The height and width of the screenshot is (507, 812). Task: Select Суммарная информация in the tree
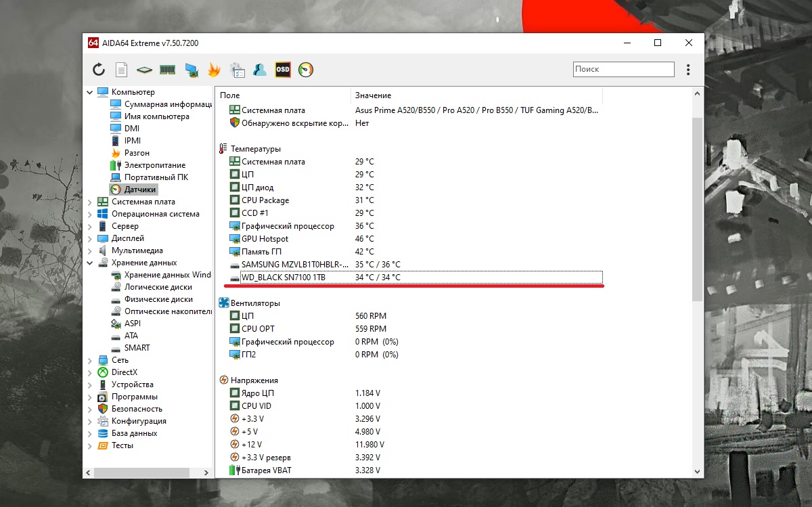(x=160, y=104)
